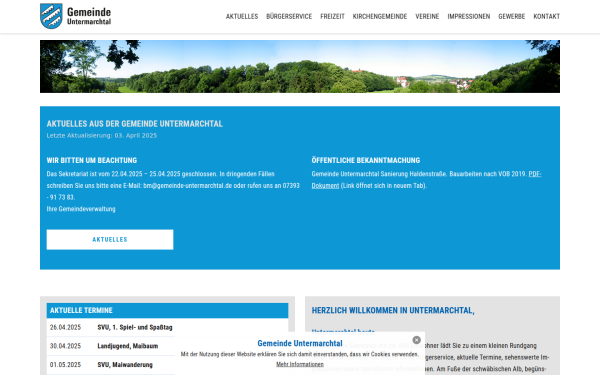The width and height of the screenshot is (600, 375).
Task: Open the Vereine menu
Action: click(427, 16)
